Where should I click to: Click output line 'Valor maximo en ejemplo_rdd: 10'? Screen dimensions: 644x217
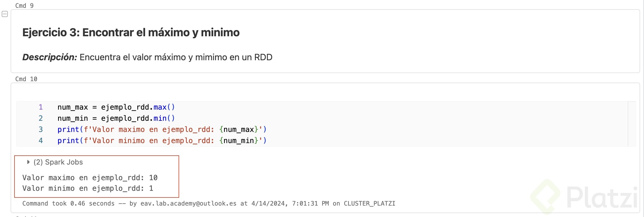[x=90, y=178]
